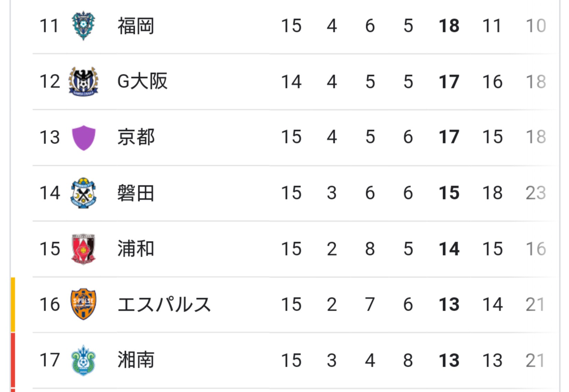Image resolution: width=569 pixels, height=392 pixels.
Task: Open the G大阪 team page
Action: 142,82
